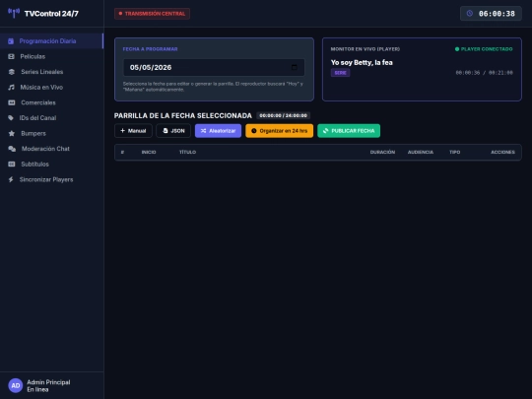
Task: Click the Moderación Chat bubbles icon
Action: tap(12, 149)
